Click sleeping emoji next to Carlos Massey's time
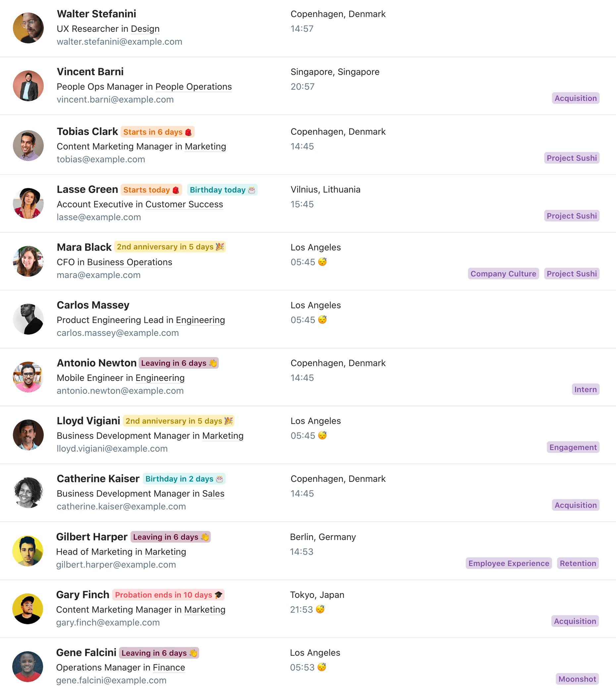 (322, 320)
